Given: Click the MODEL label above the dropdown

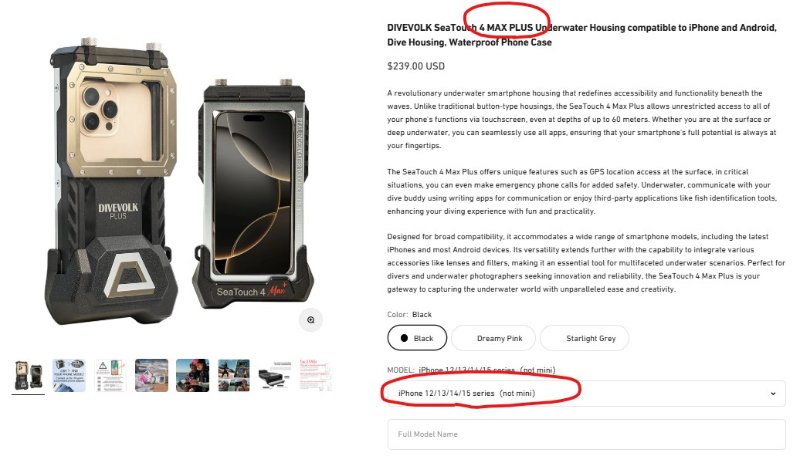Looking at the screenshot, I should pyautogui.click(x=401, y=370).
